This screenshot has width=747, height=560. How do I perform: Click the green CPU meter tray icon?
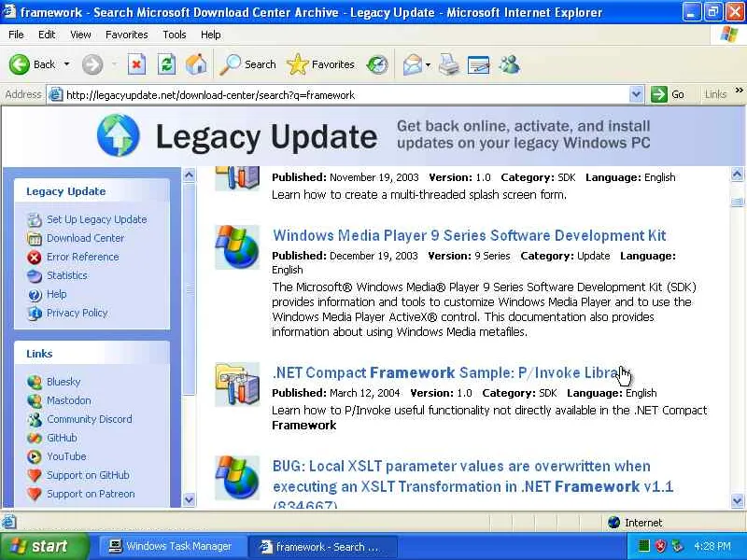pos(643,546)
